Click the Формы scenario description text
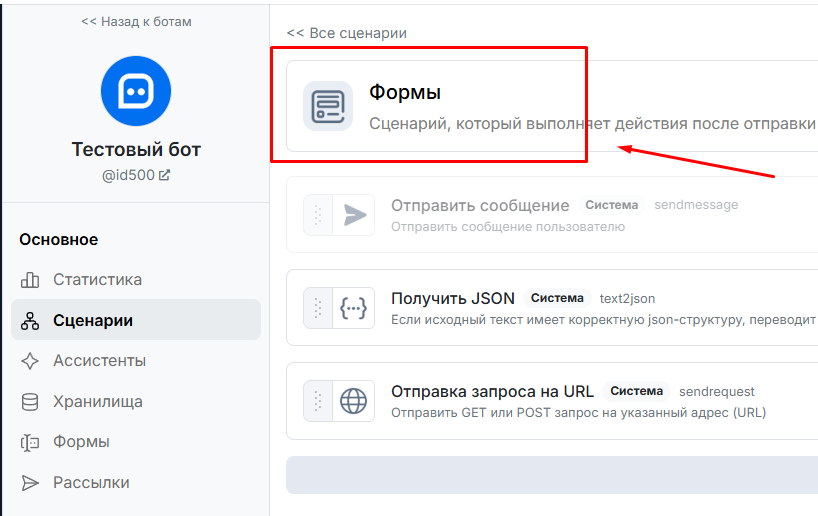This screenshot has width=818, height=516. coord(593,124)
